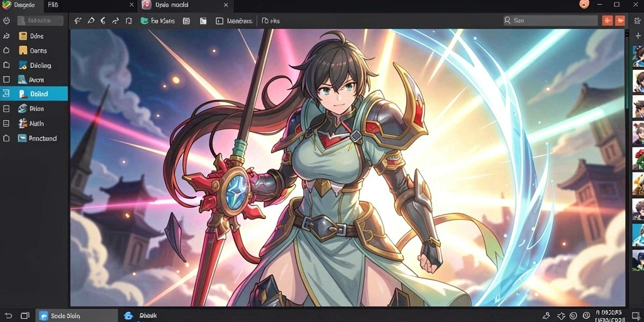Click the gutter icon beside 'Dialing'
Screen dimensions: 644x322
pyautogui.click(x=6, y=65)
